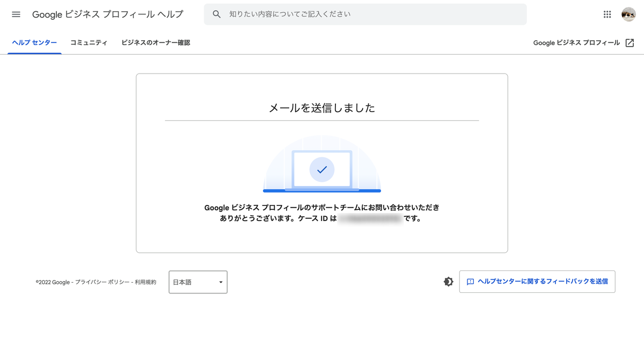Open the ビジネスのオーナー確認 tab
644x353 pixels.
point(157,42)
